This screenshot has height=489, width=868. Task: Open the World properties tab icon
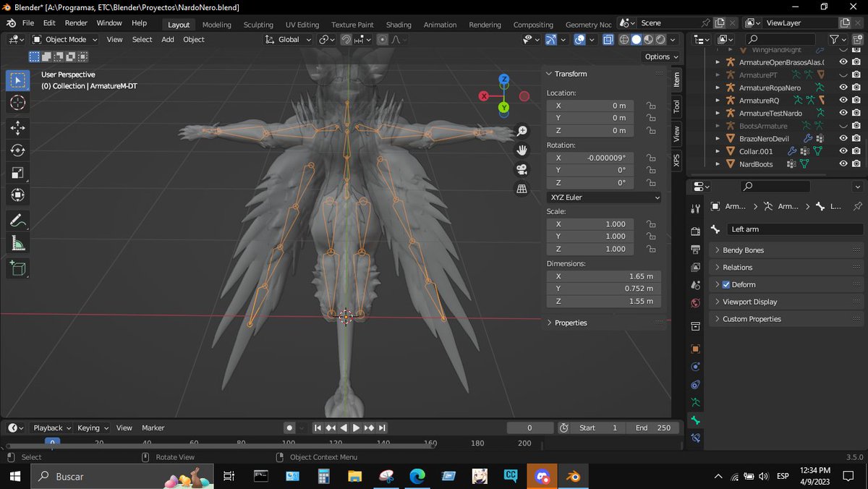point(696,304)
